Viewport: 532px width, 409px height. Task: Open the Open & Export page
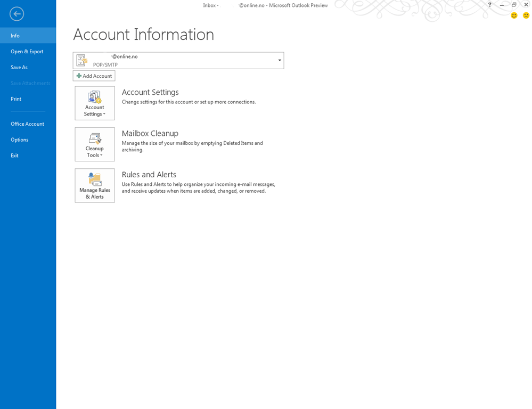click(28, 52)
